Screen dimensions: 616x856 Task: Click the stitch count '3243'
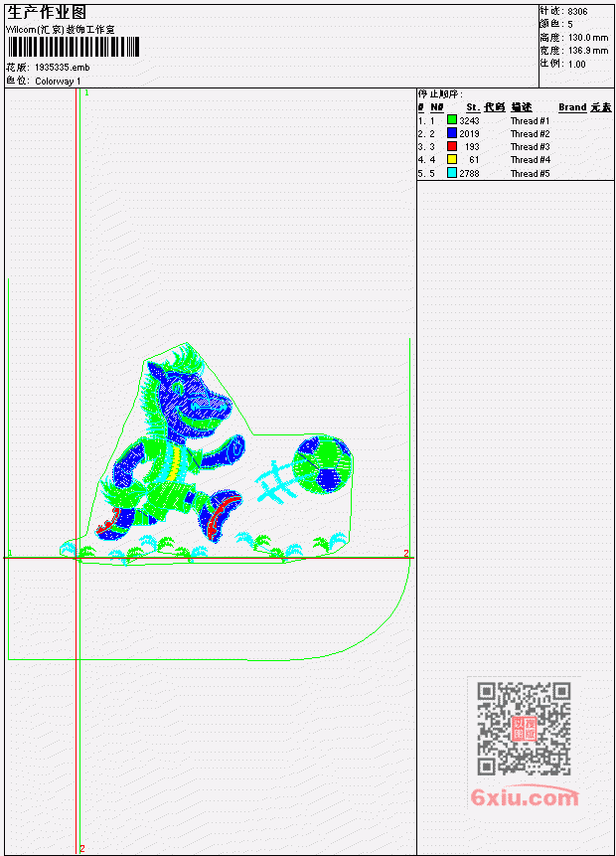point(469,120)
